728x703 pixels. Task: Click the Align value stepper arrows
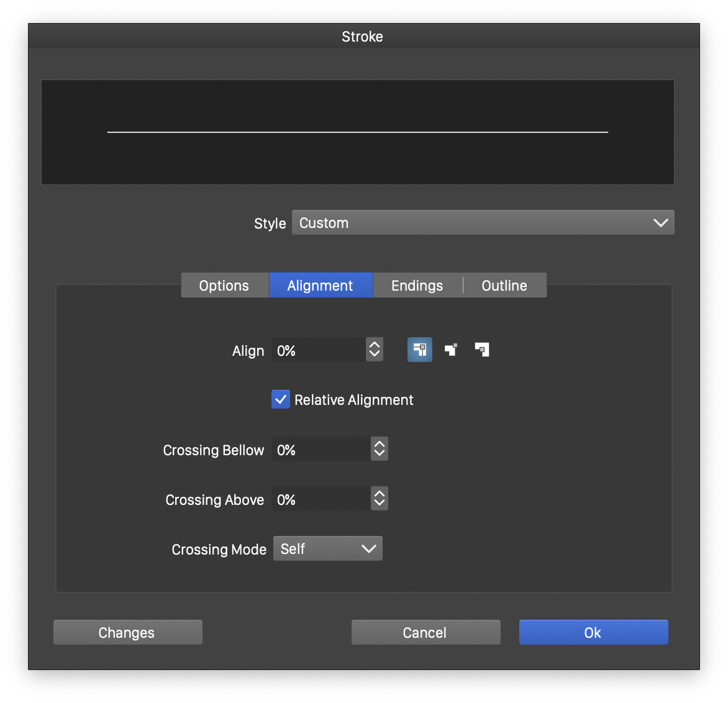pos(374,350)
